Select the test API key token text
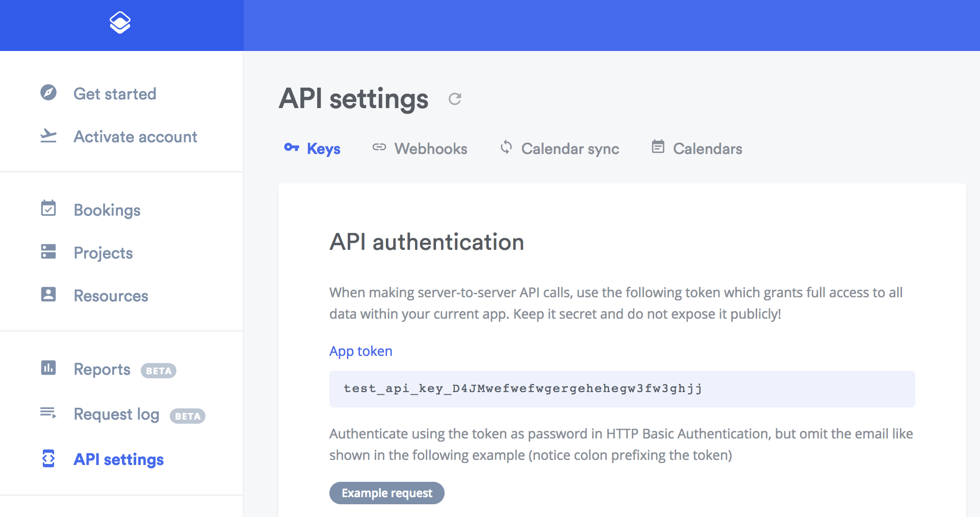The width and height of the screenshot is (980, 517). (522, 389)
